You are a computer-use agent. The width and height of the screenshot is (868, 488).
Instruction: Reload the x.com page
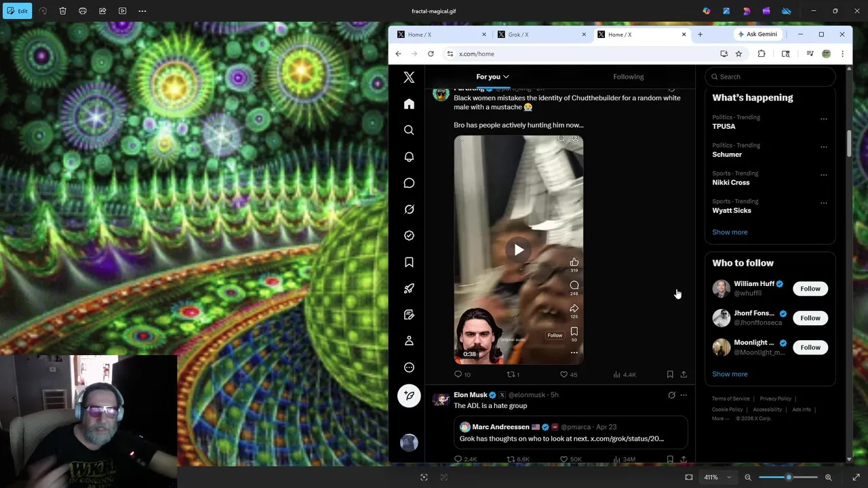[x=431, y=54]
